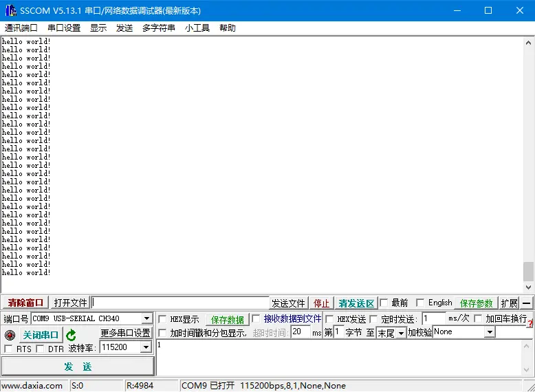This screenshot has width=535, height=392.
Task: Expand the 115200 baud rate dropdown
Action: pyautogui.click(x=146, y=347)
